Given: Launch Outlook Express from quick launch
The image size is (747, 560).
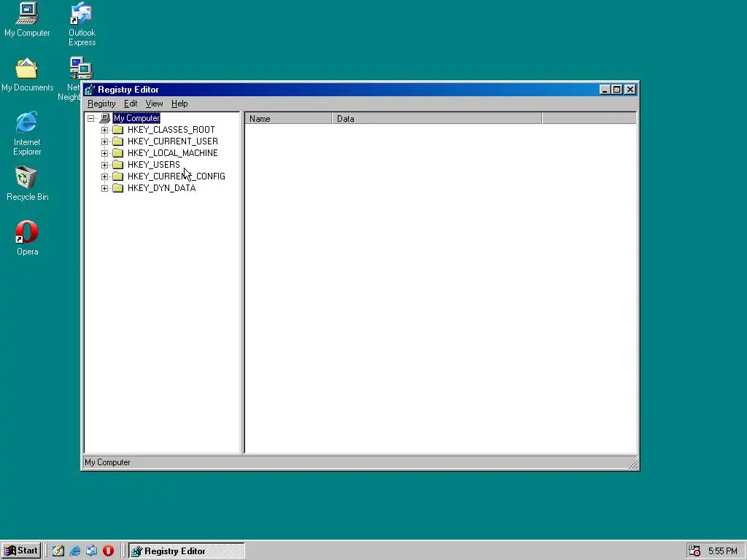Looking at the screenshot, I should pos(91,551).
